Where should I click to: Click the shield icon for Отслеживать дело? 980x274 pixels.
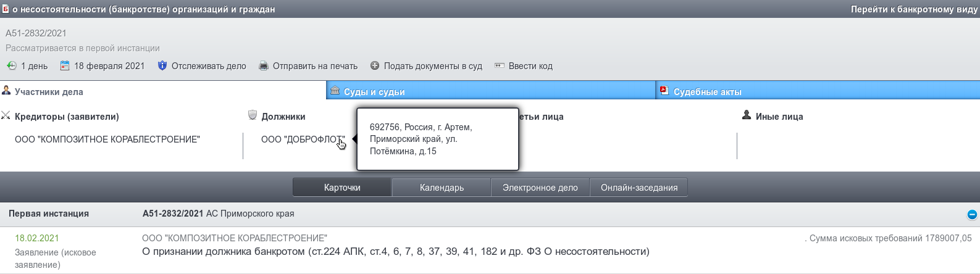click(162, 66)
